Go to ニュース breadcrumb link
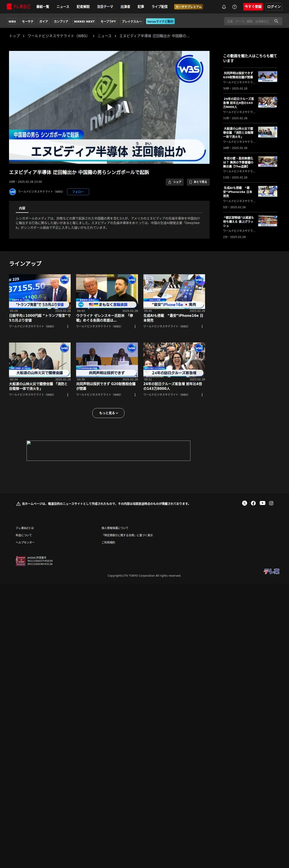The width and height of the screenshot is (289, 868). pyautogui.click(x=104, y=36)
